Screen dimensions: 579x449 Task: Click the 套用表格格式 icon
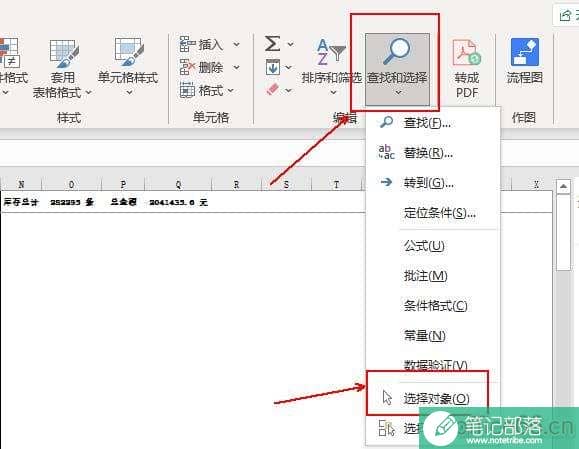[64, 54]
